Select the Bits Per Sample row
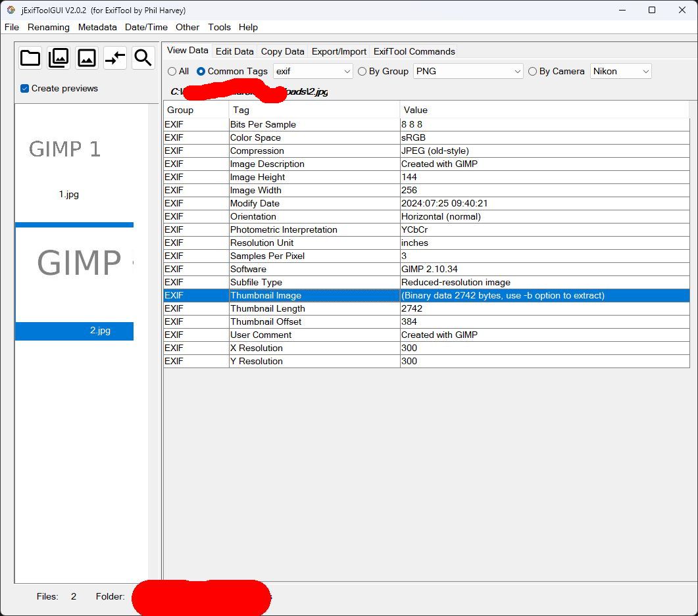The height and width of the screenshot is (616, 698). tap(426, 124)
